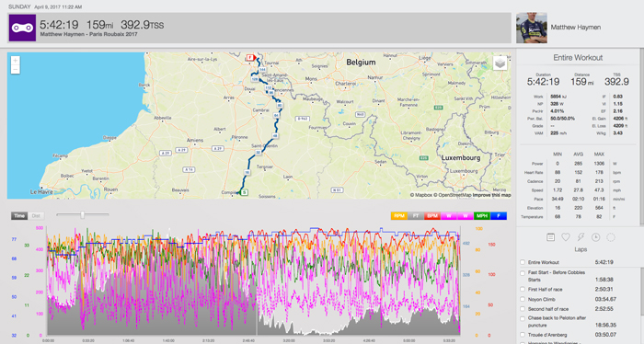Click the Heart Rate stats row label
The image size is (644, 344).
pyautogui.click(x=534, y=172)
